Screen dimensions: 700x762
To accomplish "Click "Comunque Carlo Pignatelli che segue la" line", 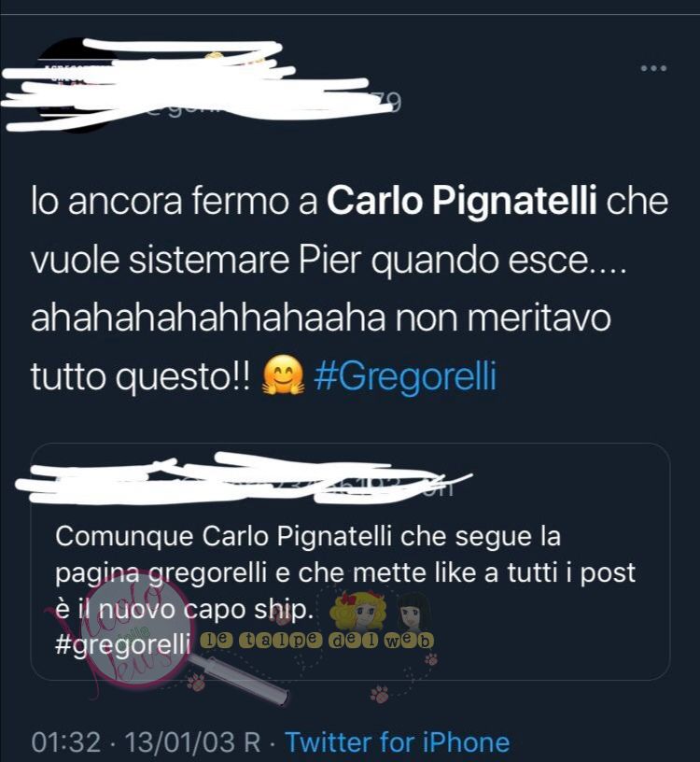I will (x=308, y=537).
